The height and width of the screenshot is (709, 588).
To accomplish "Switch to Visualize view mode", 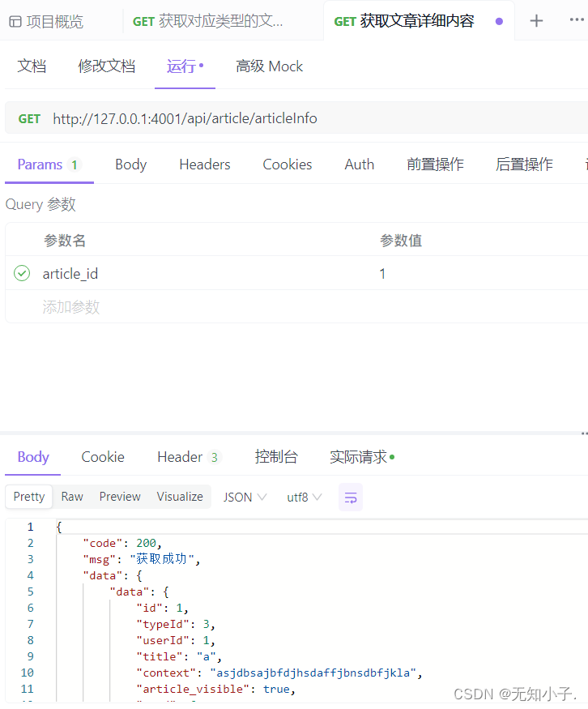I will 180,497.
